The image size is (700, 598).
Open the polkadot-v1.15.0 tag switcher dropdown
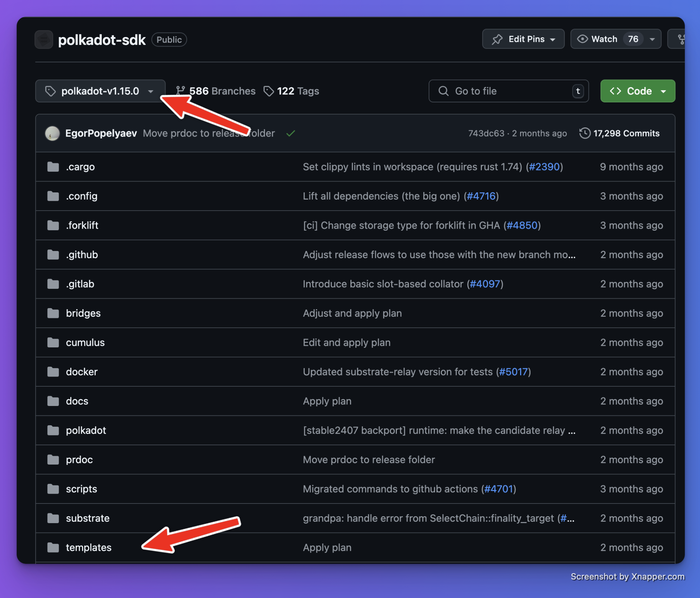click(100, 91)
